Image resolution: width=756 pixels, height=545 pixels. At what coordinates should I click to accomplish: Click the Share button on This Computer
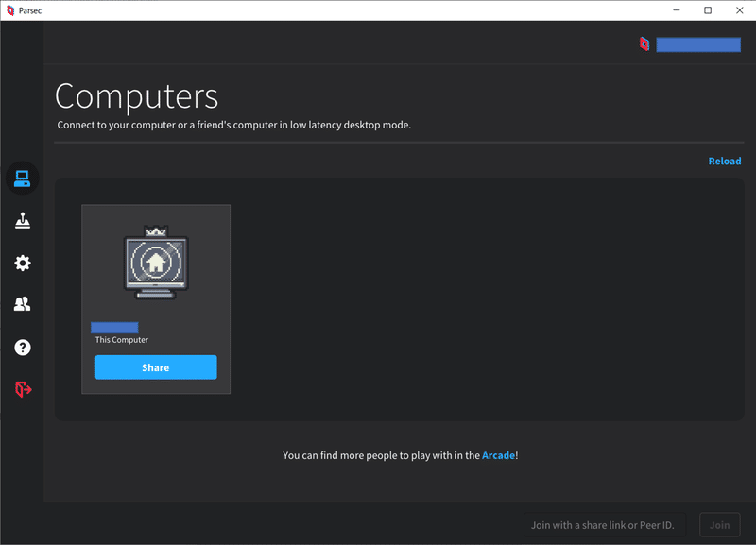(156, 367)
